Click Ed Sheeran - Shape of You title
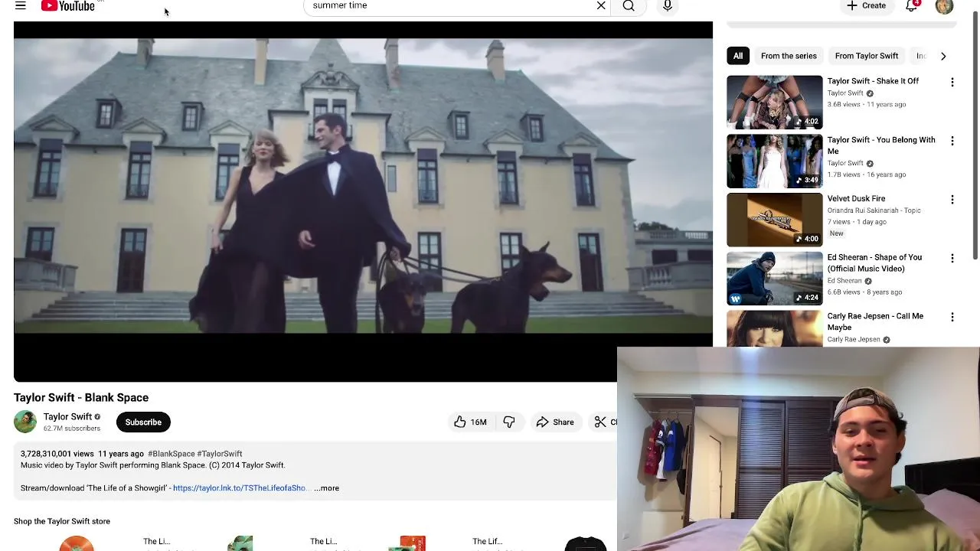Image resolution: width=980 pixels, height=551 pixels. [x=874, y=262]
